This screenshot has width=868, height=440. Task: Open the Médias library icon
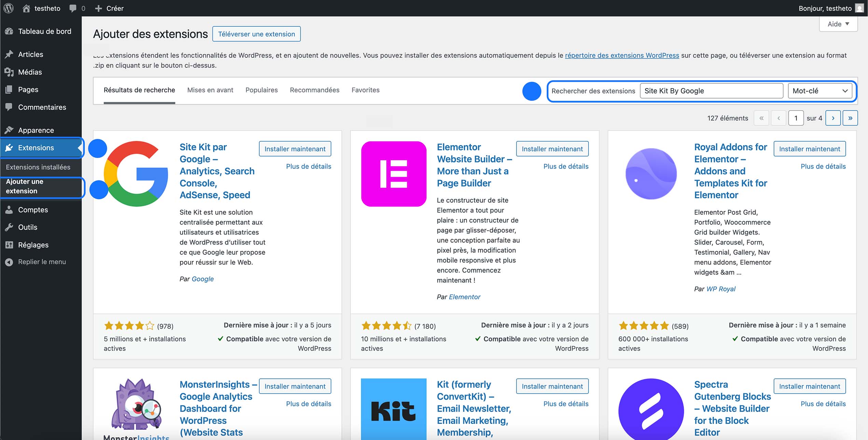(10, 72)
